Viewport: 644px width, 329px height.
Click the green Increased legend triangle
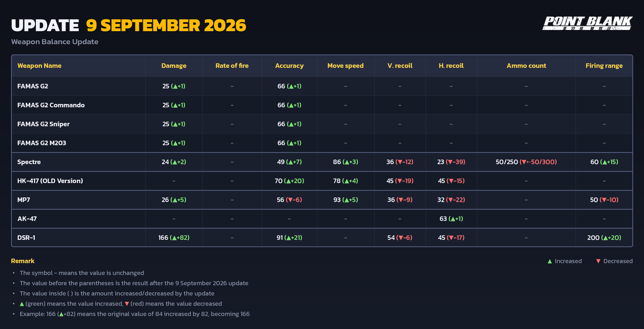point(550,261)
